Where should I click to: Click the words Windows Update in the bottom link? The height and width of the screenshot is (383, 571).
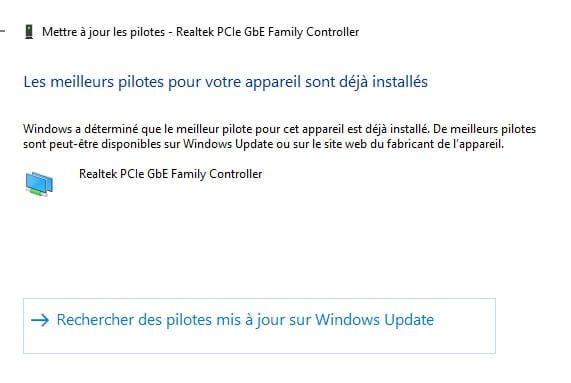point(374,320)
